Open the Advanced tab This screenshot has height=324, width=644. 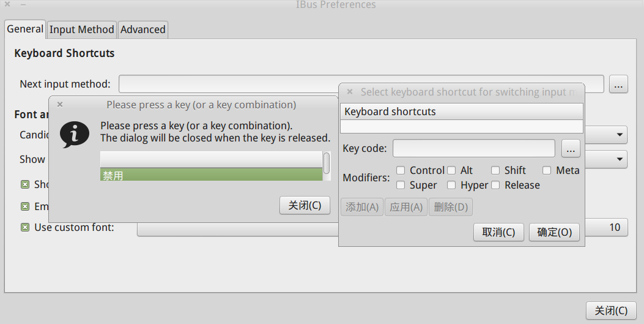143,29
